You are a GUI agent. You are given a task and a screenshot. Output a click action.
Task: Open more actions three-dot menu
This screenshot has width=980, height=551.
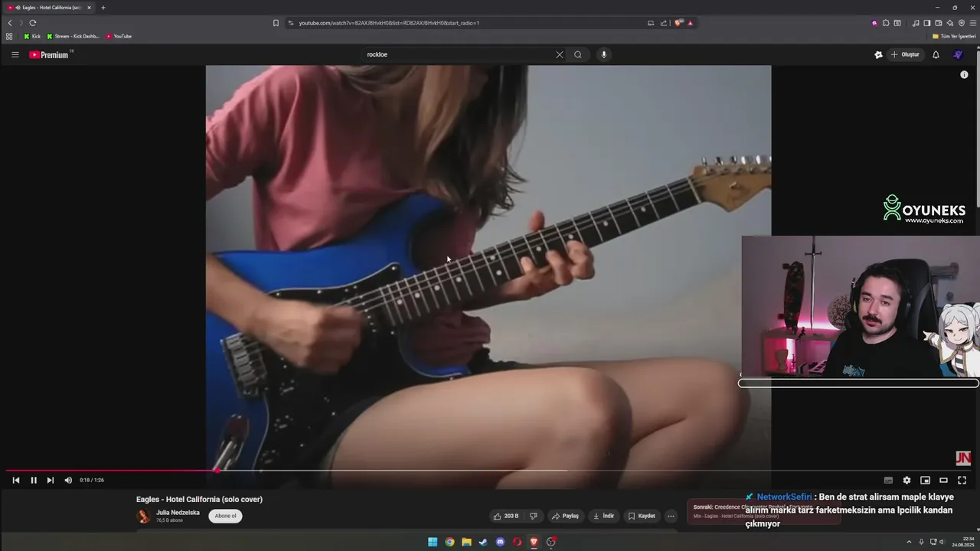[x=671, y=516]
